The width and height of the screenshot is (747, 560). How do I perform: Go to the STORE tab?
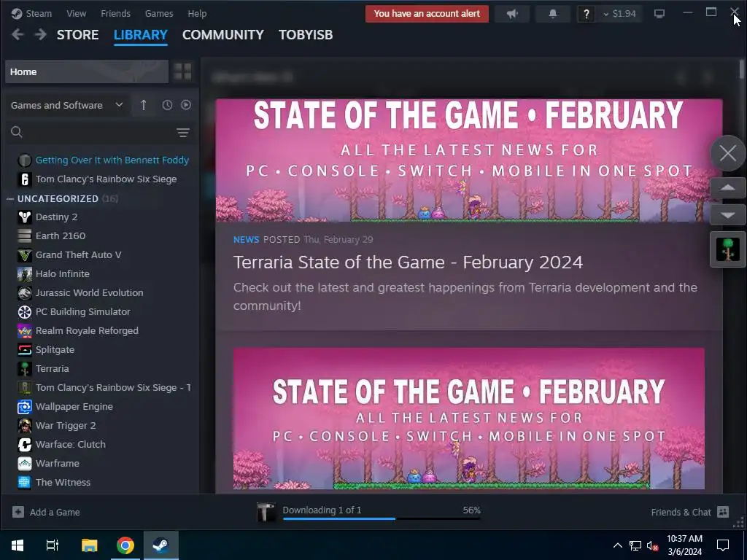coord(77,35)
